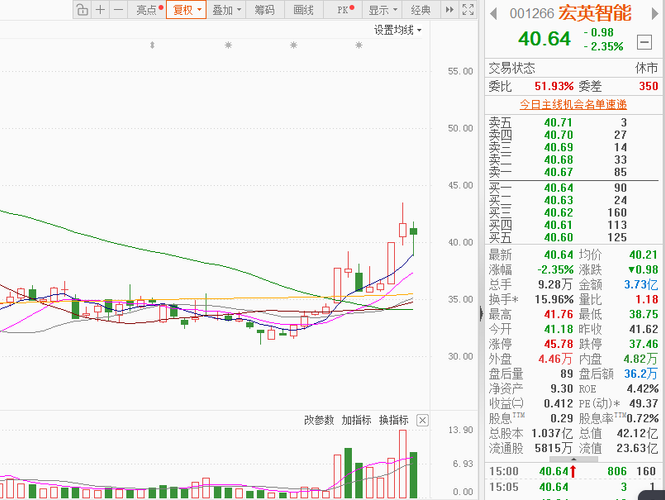The height and width of the screenshot is (500, 665).
Task: Zoom out chart with minus button
Action: (119, 9)
